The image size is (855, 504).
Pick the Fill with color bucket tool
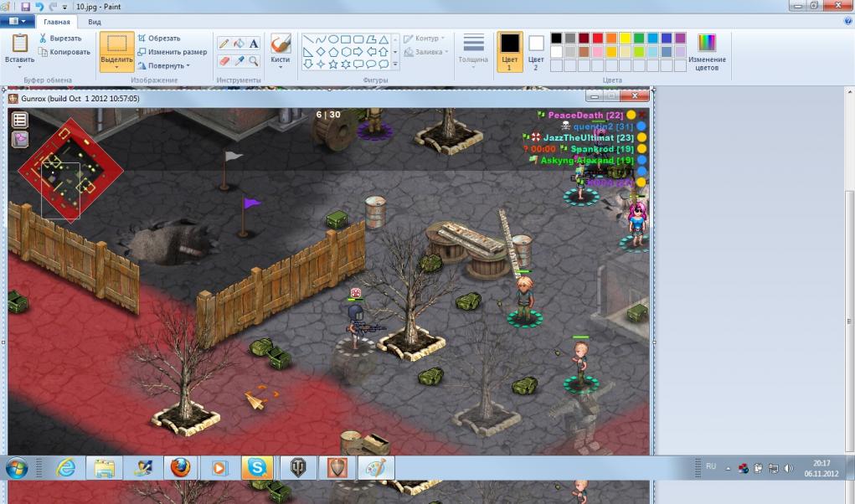[x=239, y=44]
